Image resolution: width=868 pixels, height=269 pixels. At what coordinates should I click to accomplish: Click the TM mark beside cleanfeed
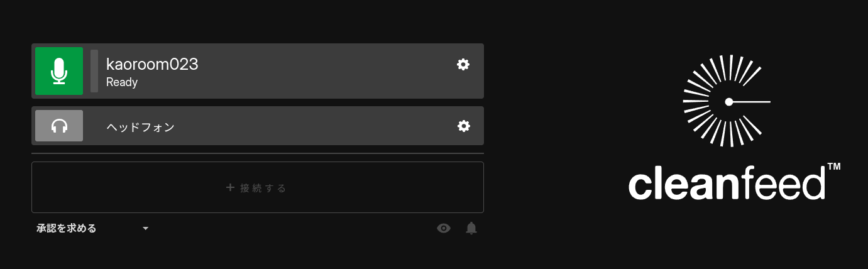pyautogui.click(x=833, y=167)
